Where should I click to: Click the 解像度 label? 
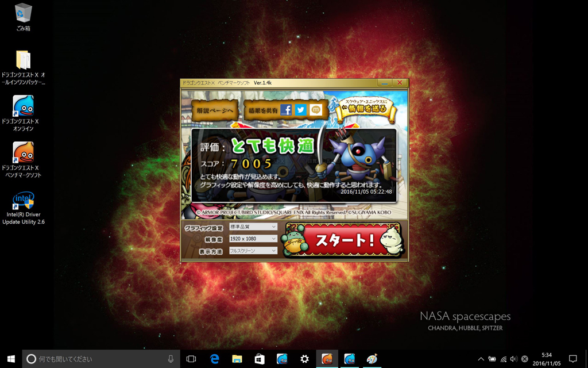click(x=214, y=240)
